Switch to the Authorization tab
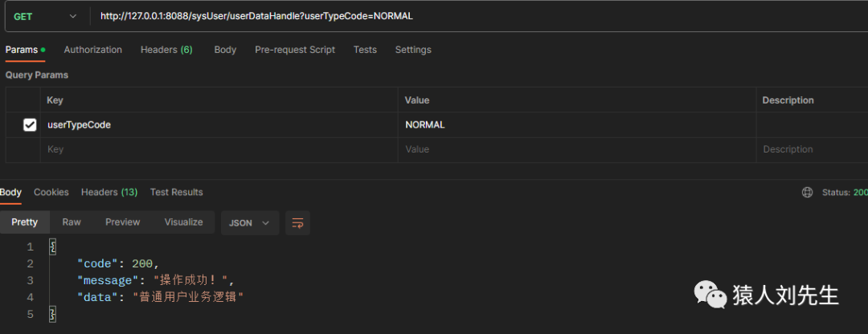The image size is (868, 334). (93, 50)
